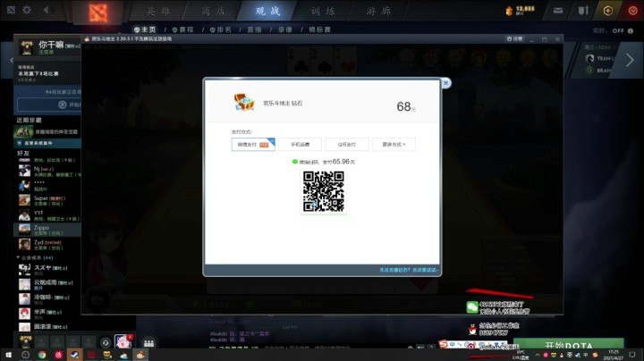Switch to 排名 sub-tab

(x=221, y=29)
